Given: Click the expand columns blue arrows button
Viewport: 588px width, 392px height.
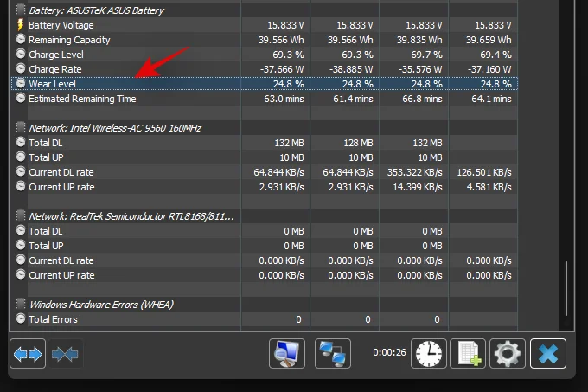Looking at the screenshot, I should [x=28, y=354].
